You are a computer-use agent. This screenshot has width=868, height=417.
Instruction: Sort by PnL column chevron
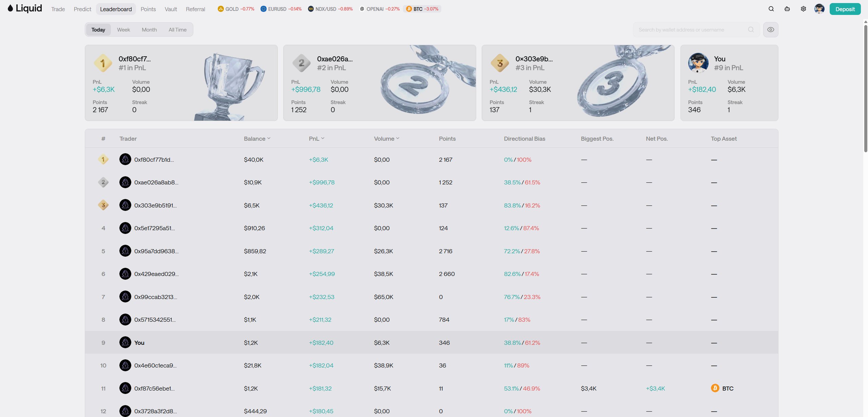pyautogui.click(x=323, y=138)
